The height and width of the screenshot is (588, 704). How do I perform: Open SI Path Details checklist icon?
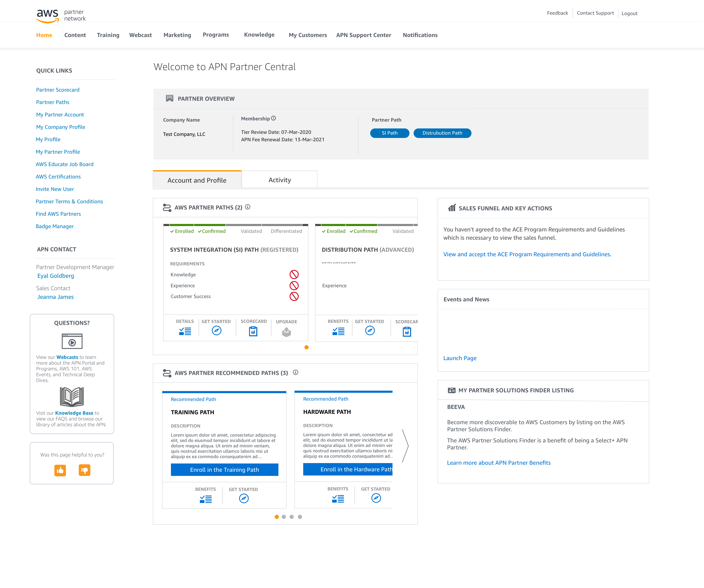pos(185,332)
